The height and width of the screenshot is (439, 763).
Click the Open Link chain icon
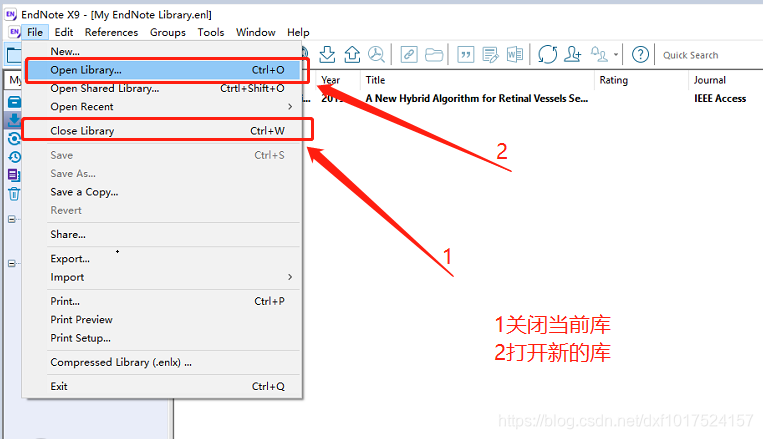pyautogui.click(x=409, y=55)
